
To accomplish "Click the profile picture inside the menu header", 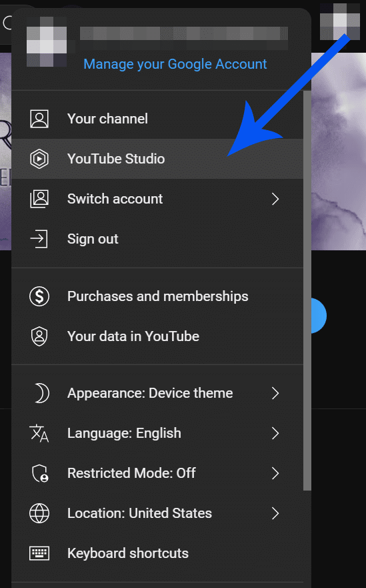I will tap(47, 41).
